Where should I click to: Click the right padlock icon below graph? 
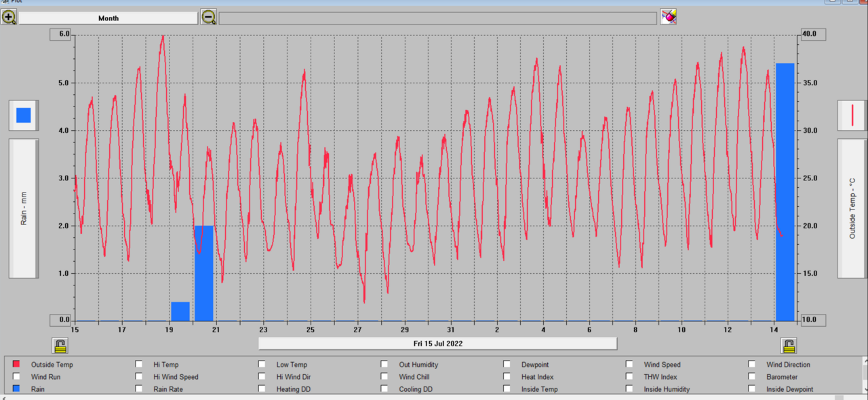coord(789,346)
